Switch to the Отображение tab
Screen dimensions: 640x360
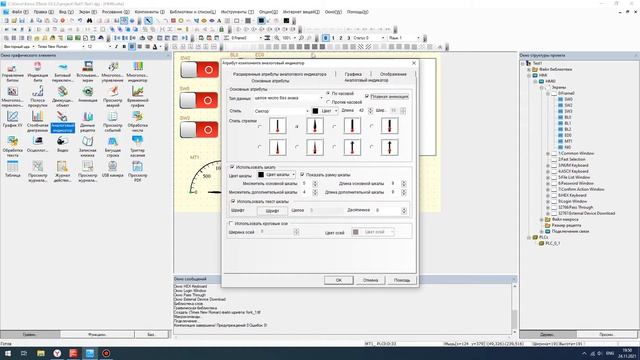point(393,74)
